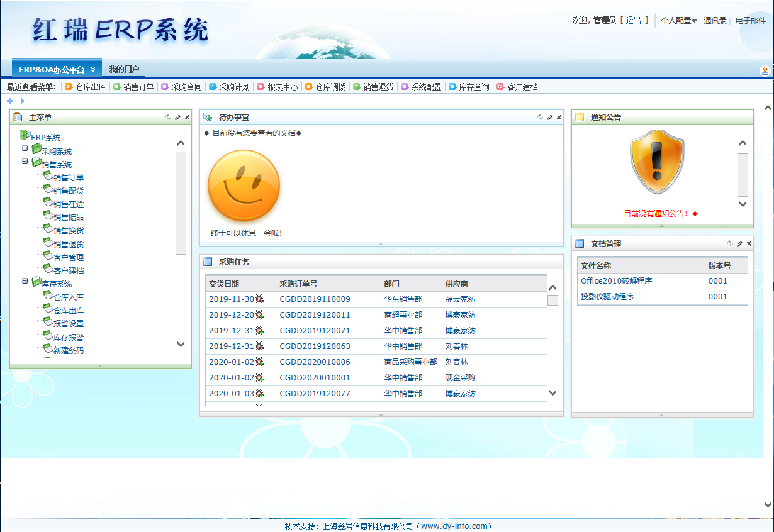Collapse the 销售系统 tree node
Screen dimensions: 774x532
click(x=25, y=162)
